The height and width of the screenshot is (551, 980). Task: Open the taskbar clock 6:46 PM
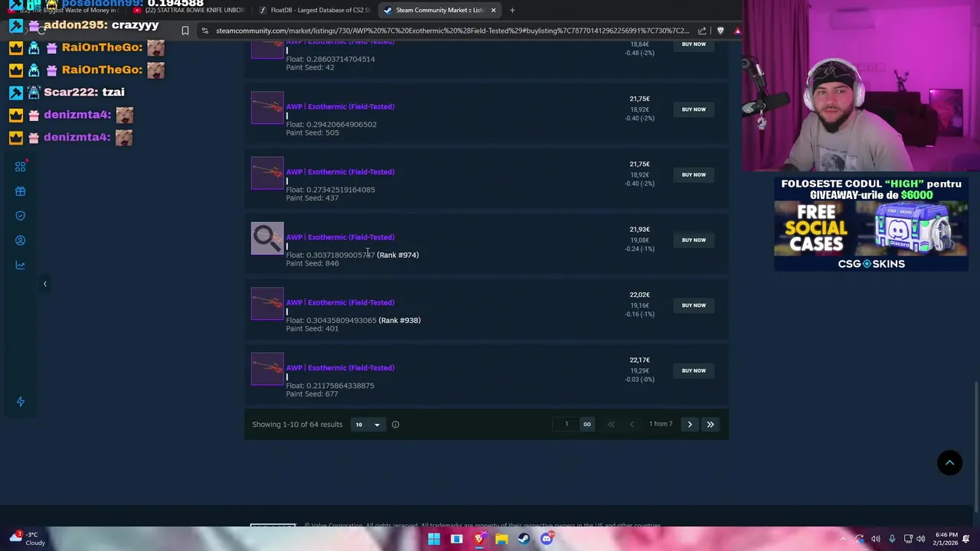tap(946, 539)
